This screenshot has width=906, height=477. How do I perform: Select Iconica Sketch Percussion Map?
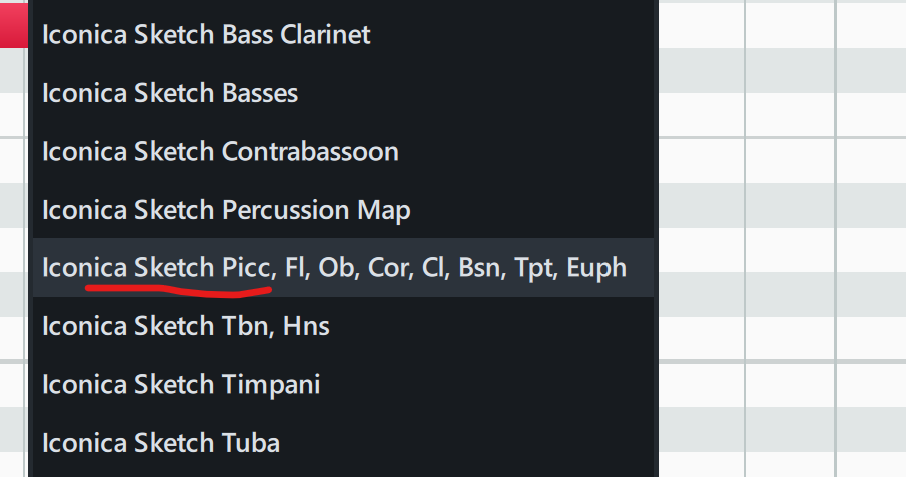[x=226, y=210]
